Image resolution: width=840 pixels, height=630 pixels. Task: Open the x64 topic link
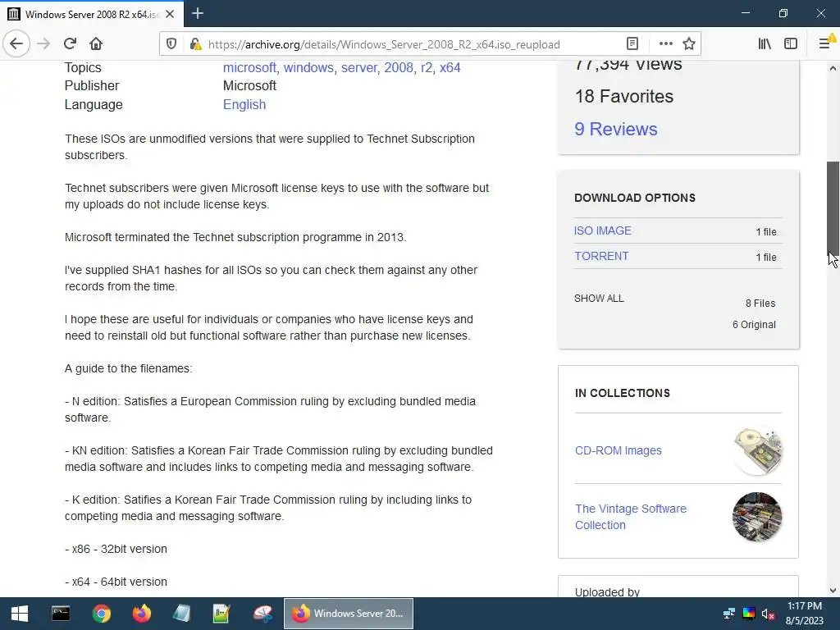tap(450, 67)
